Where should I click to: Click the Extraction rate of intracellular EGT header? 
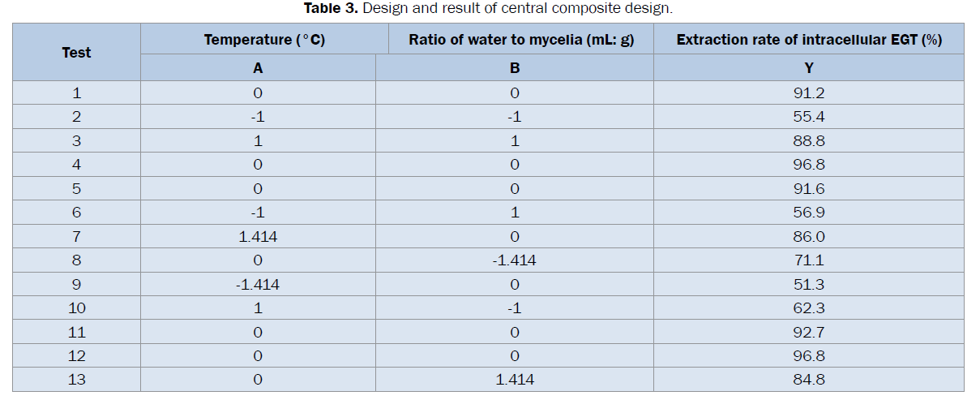click(808, 40)
